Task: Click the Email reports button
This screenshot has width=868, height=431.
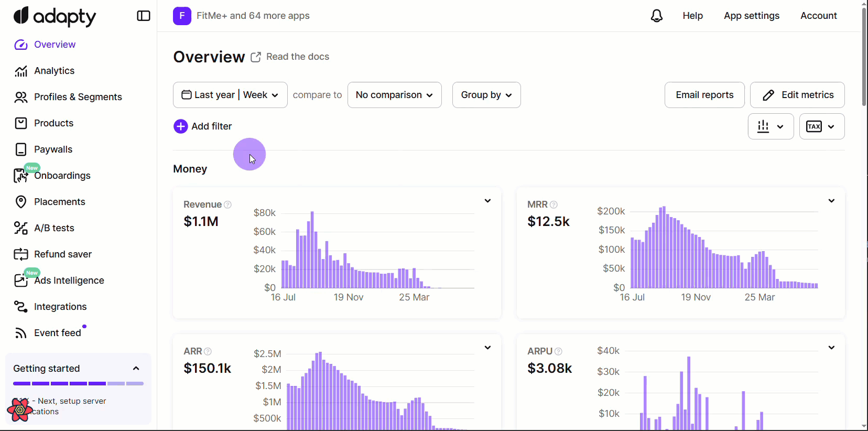Action: click(x=704, y=95)
